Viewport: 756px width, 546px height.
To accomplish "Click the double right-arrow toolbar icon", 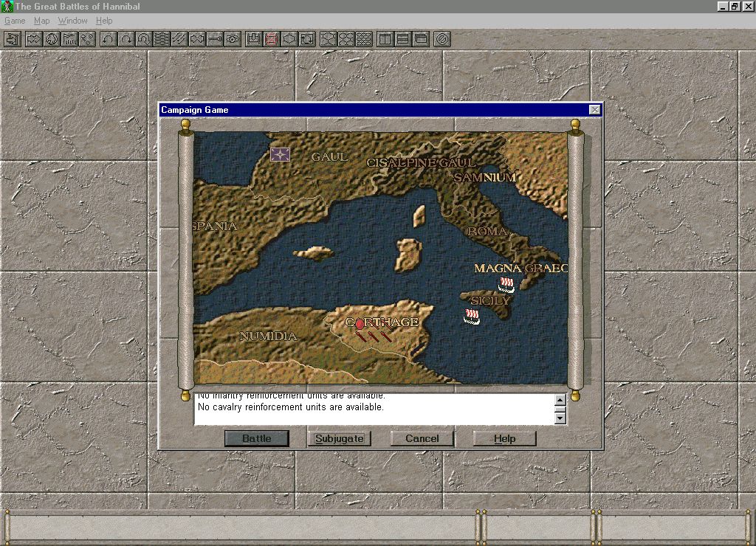I will click(x=34, y=39).
